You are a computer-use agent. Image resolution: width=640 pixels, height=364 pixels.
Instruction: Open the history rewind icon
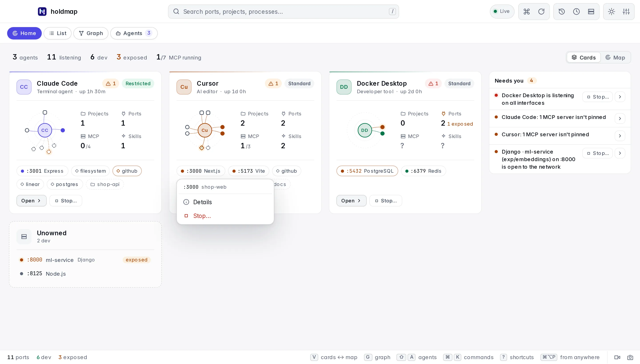click(561, 12)
